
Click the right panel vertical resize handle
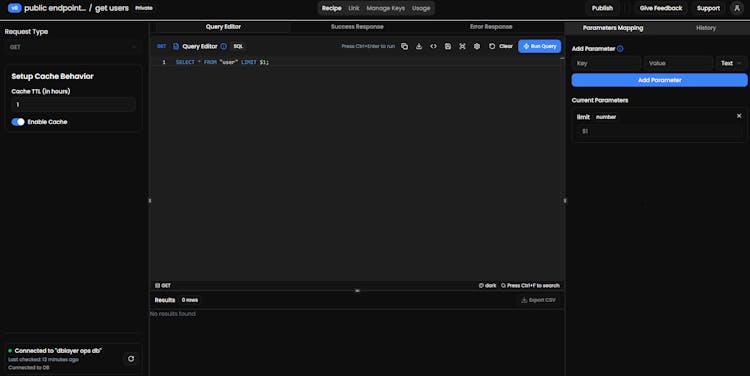click(565, 200)
